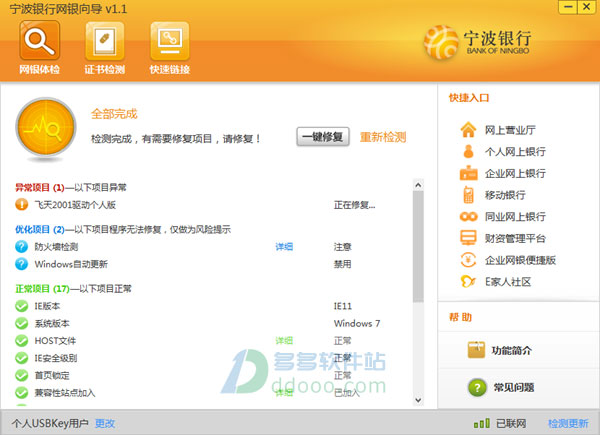Screen dimensions: 600x435
Task: Click the 正常项目 (17) section heading
Action: (42, 288)
